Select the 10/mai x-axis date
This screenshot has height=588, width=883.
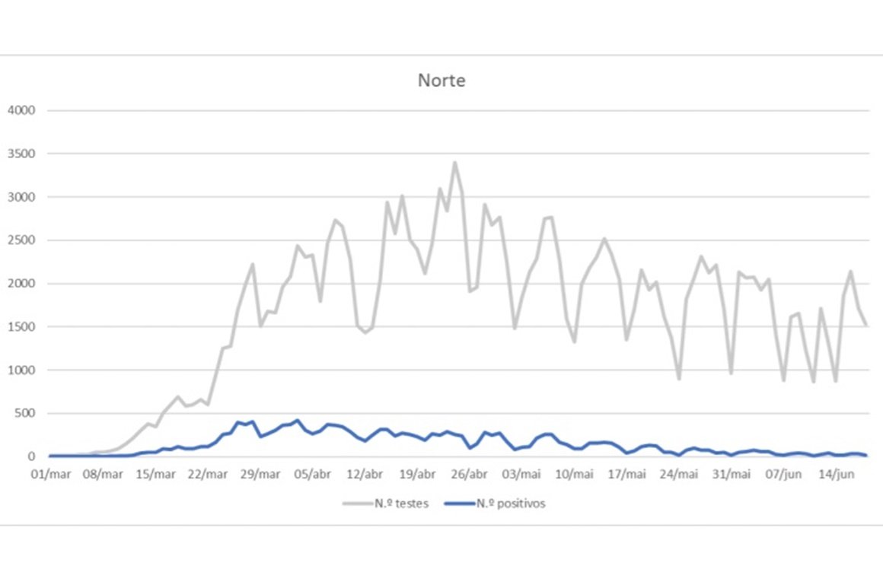(x=574, y=475)
